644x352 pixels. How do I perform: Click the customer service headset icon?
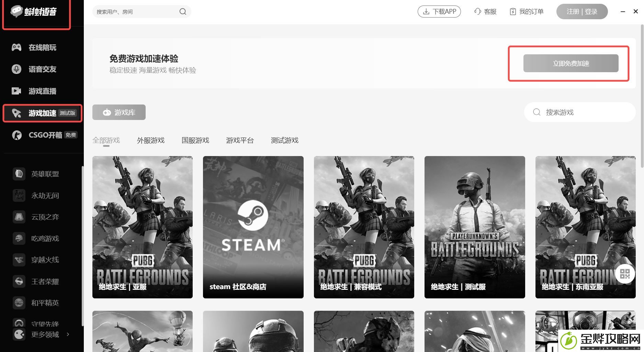[477, 12]
